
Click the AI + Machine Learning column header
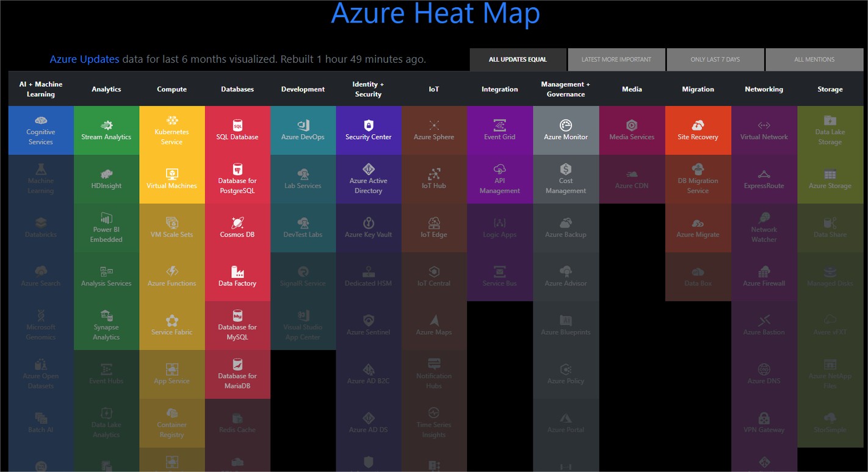[x=41, y=89]
